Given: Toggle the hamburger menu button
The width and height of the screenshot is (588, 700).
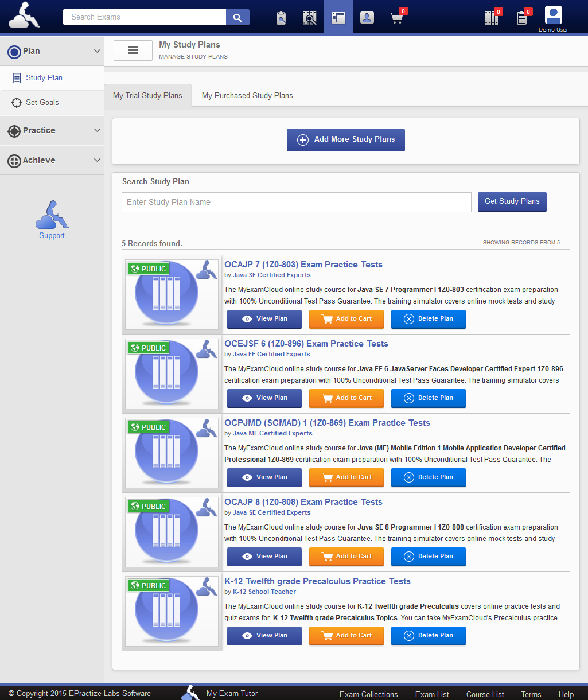Looking at the screenshot, I should pyautogui.click(x=133, y=50).
